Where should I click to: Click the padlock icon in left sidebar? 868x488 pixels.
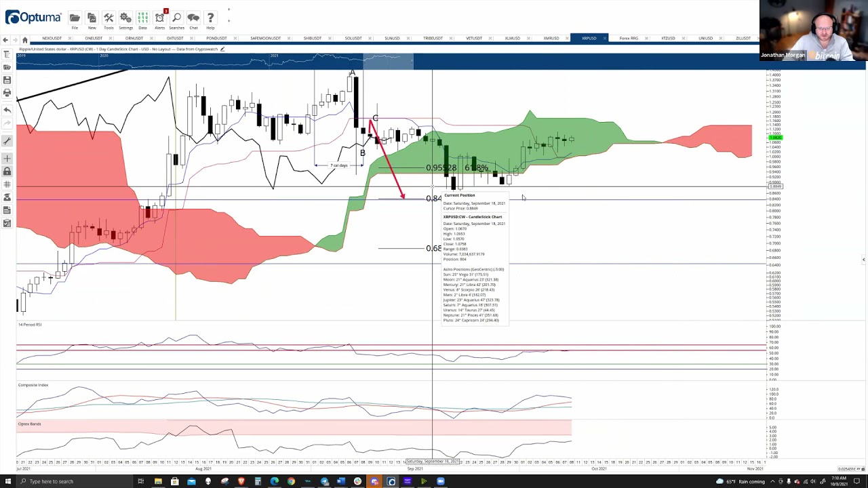7,171
